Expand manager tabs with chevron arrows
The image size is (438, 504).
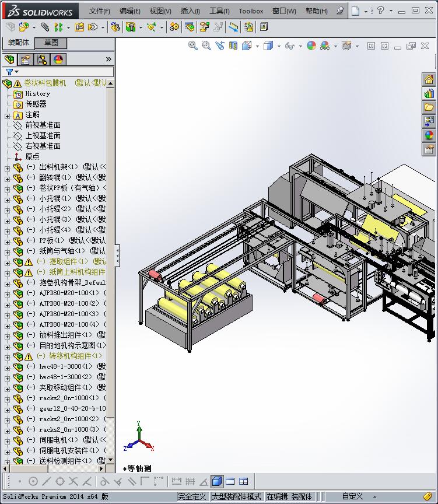(108, 59)
